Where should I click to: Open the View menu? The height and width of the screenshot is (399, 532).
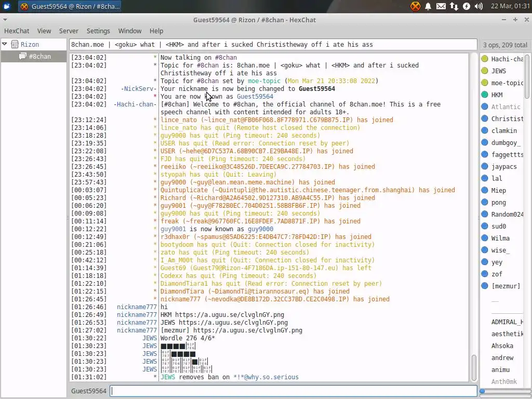tap(44, 31)
